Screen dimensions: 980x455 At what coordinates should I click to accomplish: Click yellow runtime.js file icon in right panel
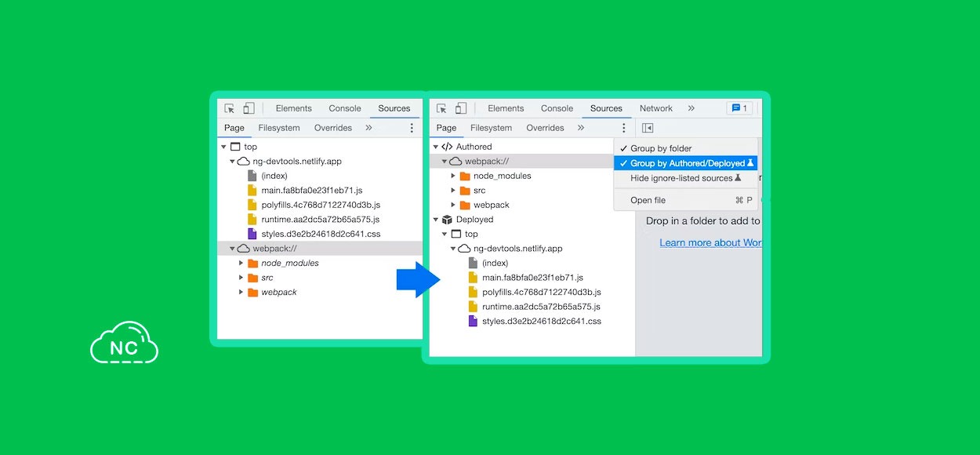coord(473,307)
